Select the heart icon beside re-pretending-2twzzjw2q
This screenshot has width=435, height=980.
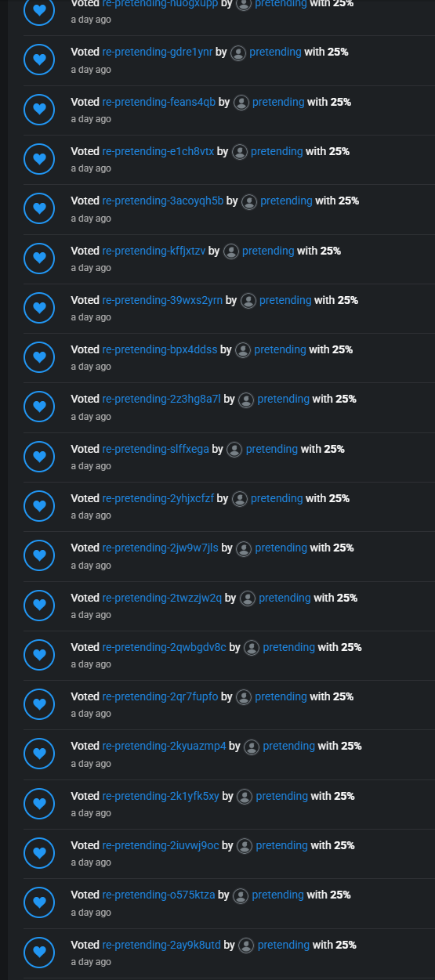39,606
